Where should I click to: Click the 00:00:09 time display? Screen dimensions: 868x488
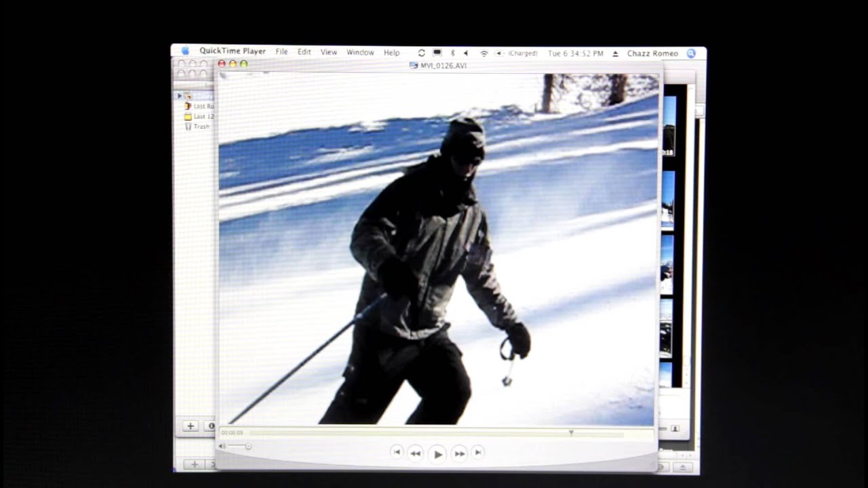pos(232,432)
